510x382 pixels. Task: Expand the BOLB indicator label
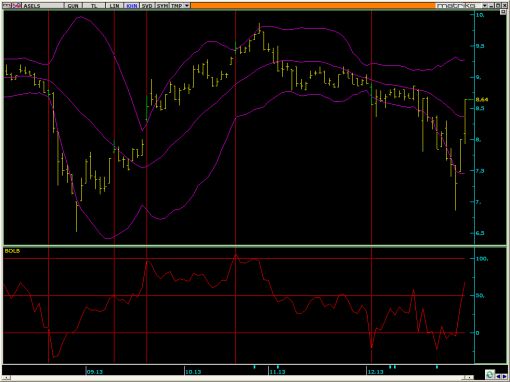tap(12, 251)
